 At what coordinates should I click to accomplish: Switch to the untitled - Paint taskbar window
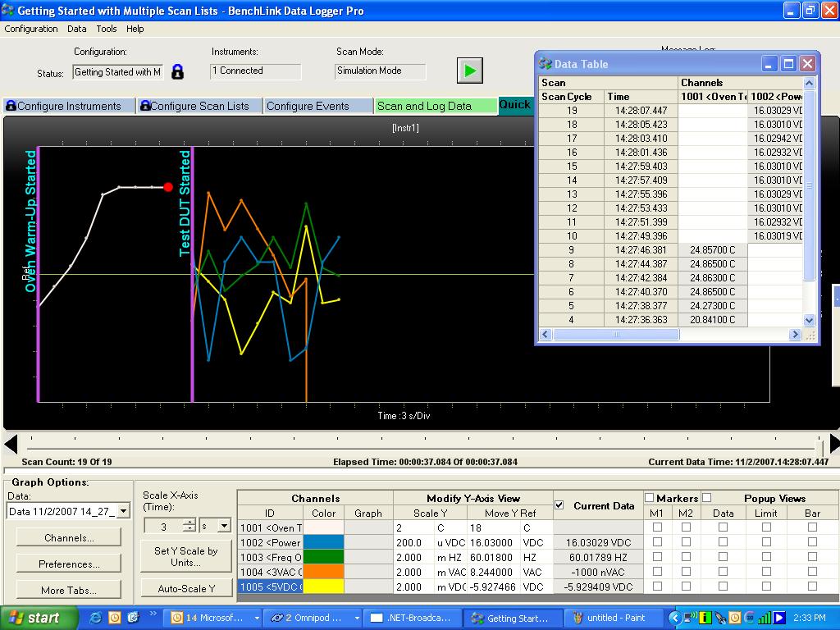pyautogui.click(x=614, y=619)
